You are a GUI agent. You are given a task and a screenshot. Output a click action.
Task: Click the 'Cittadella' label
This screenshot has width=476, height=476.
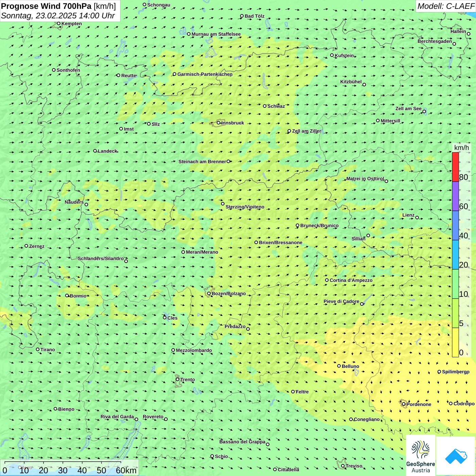288,470
